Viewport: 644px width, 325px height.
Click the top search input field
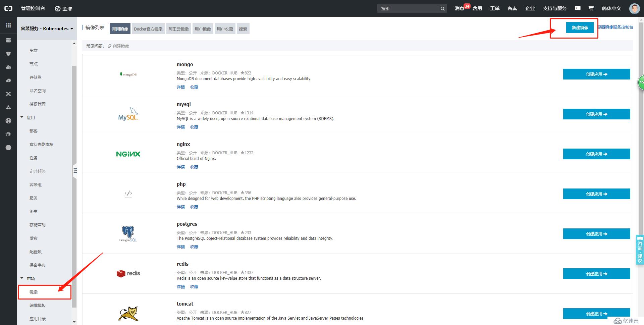[x=408, y=9]
